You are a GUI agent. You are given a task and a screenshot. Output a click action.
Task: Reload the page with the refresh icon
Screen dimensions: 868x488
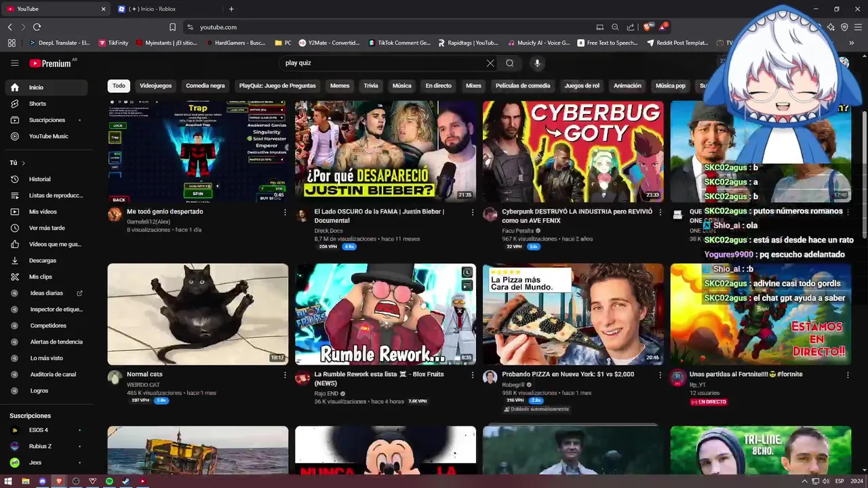[37, 27]
